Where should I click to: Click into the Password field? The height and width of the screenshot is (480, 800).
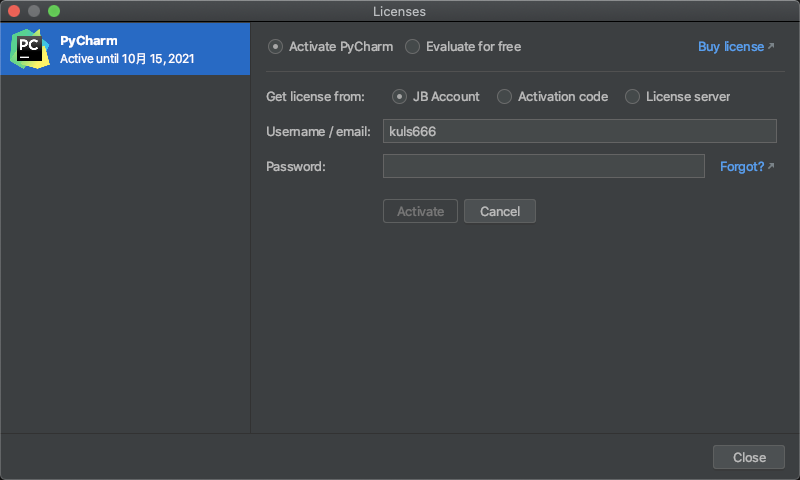[544, 166]
